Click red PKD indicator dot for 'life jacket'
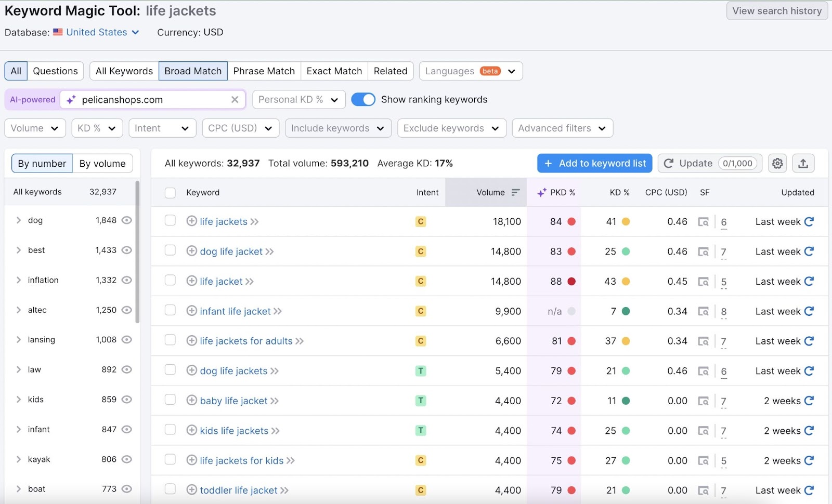 pos(571,281)
